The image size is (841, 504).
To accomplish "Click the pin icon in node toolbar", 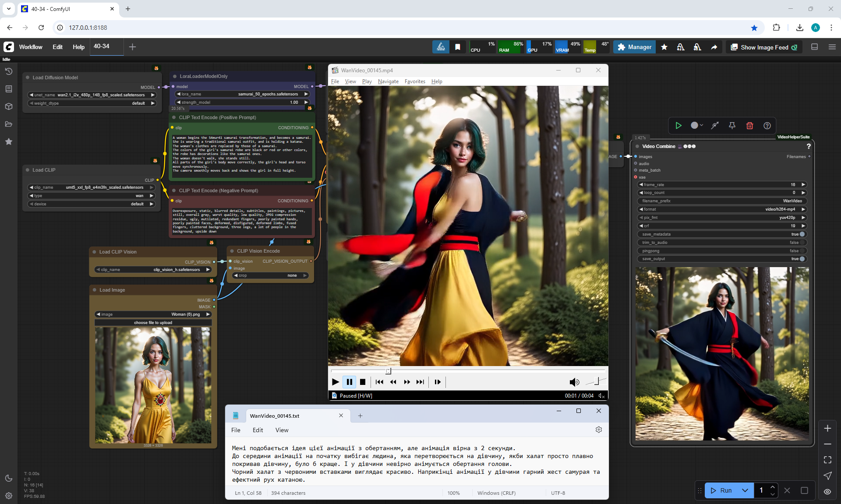I will point(732,126).
